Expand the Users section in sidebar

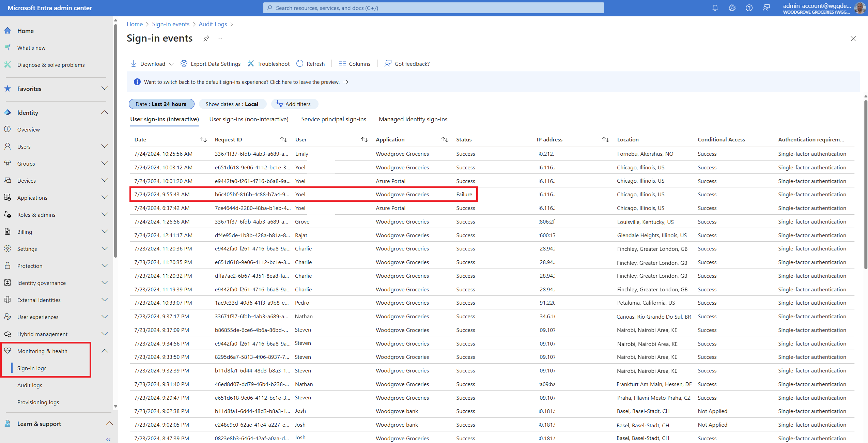(x=105, y=147)
